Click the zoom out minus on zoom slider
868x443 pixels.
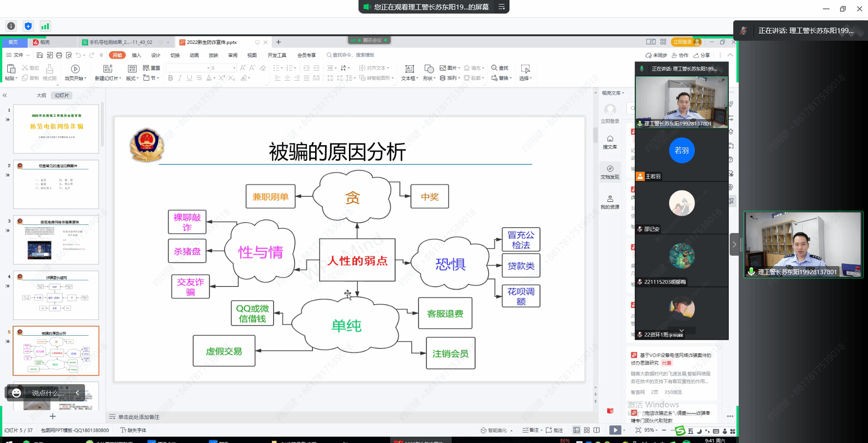click(x=664, y=430)
